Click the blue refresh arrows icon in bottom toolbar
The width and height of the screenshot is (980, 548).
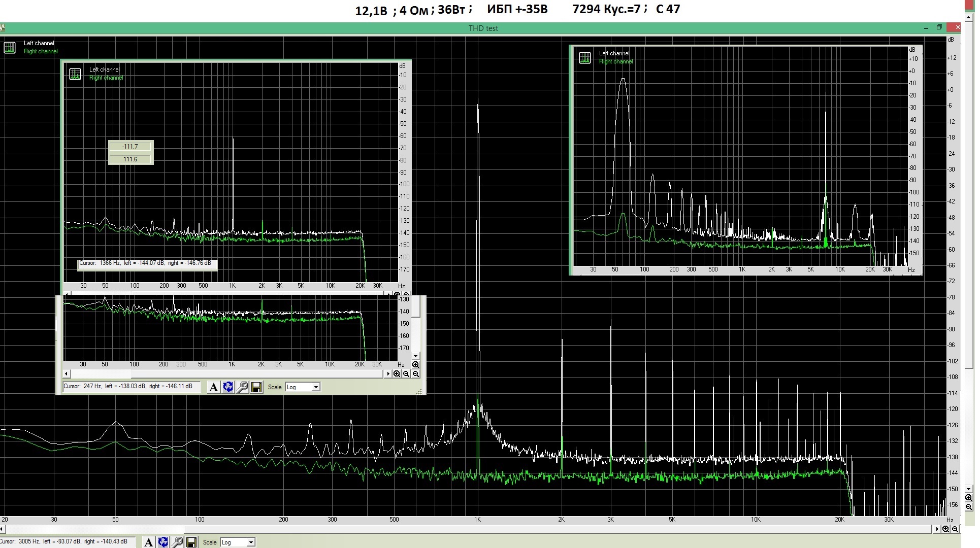[x=163, y=542]
